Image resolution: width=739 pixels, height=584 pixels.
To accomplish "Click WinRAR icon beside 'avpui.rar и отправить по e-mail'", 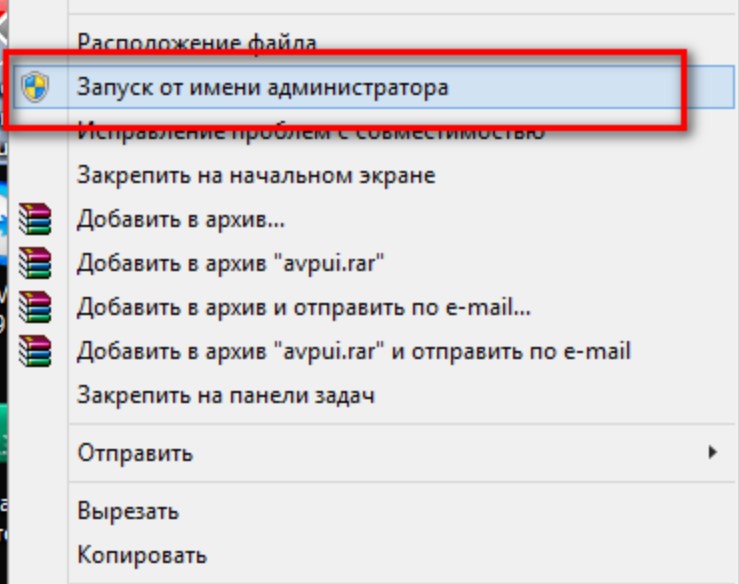I will (35, 351).
